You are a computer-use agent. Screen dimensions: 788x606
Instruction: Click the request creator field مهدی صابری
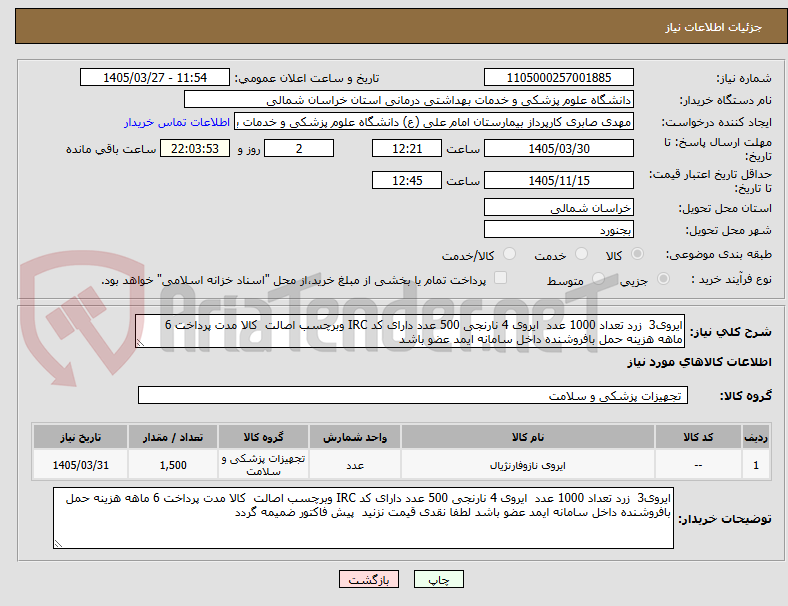[434, 122]
